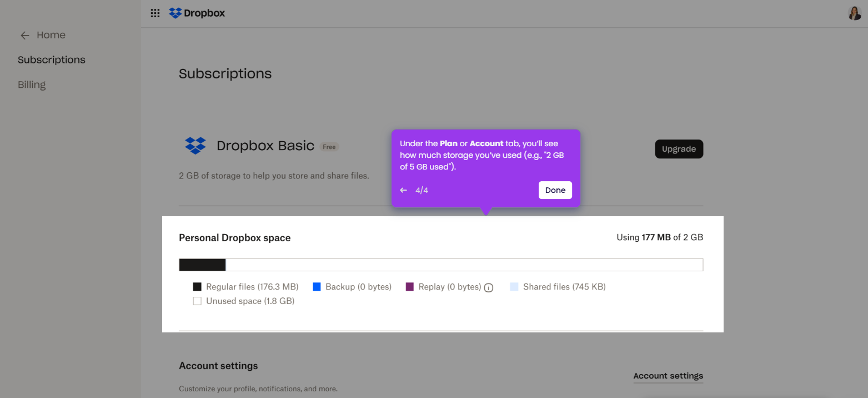Click the "Replay (0 bytes)" label
The width and height of the screenshot is (868, 398).
click(450, 287)
